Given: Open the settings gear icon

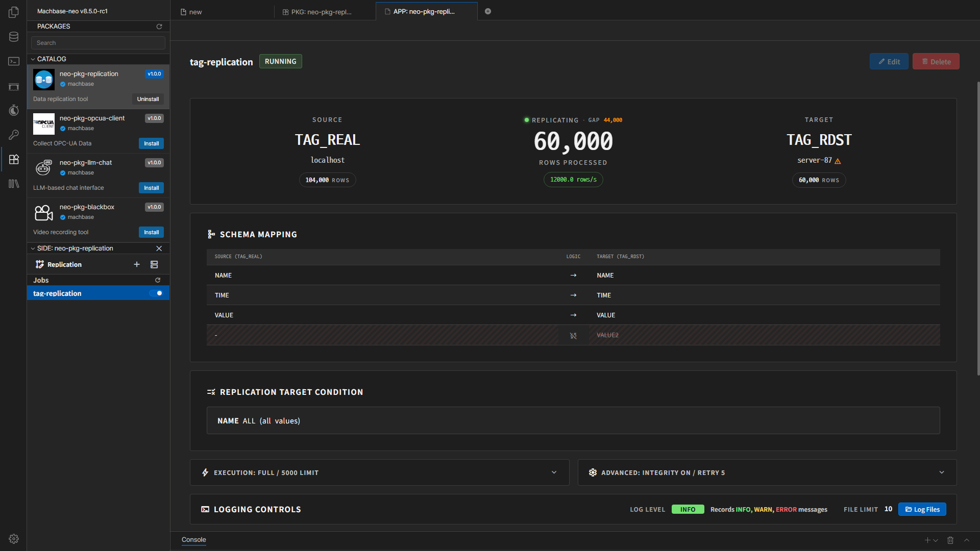Looking at the screenshot, I should click(14, 539).
